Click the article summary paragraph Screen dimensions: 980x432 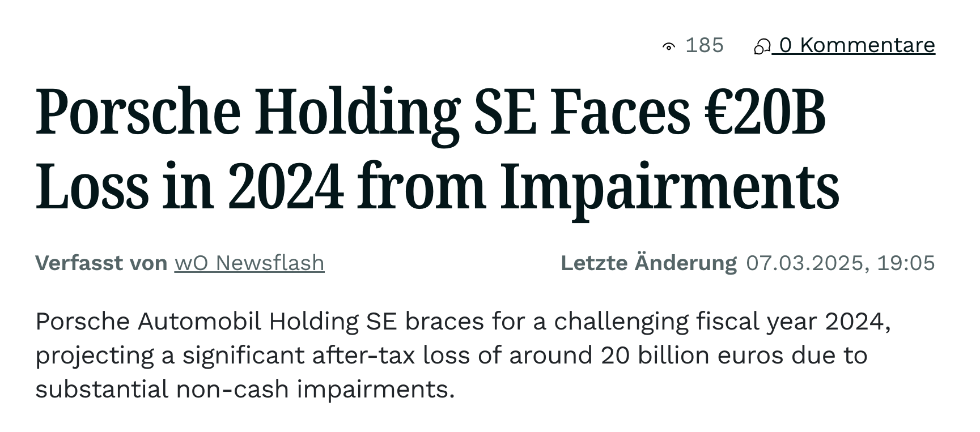pyautogui.click(x=463, y=355)
